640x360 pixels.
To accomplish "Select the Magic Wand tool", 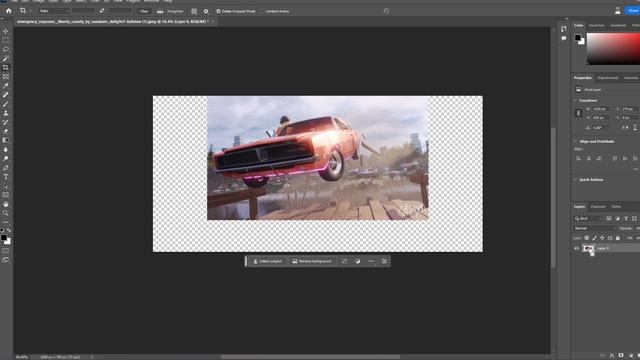I will point(6,58).
